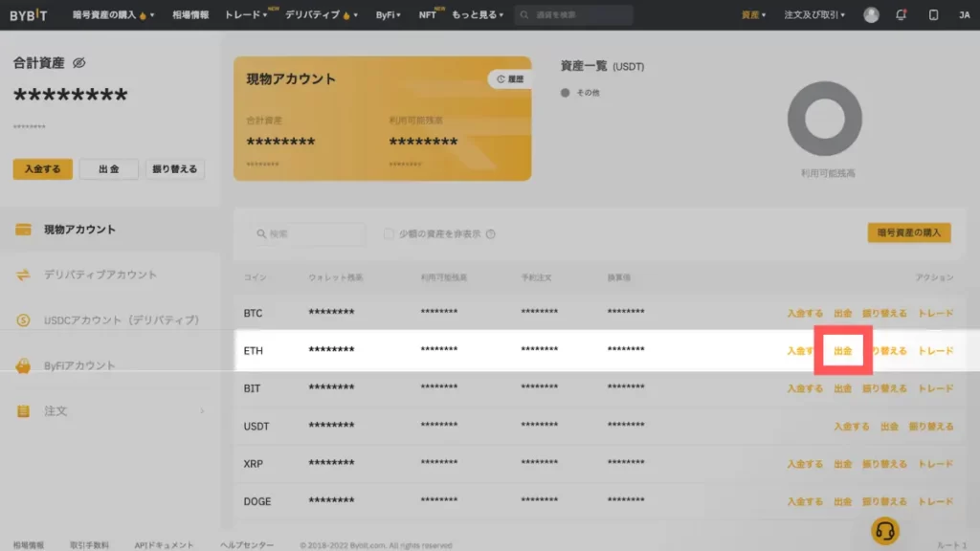980x551 pixels.
Task: Expand 暗号資産の購入 dropdown menu
Action: pos(113,15)
